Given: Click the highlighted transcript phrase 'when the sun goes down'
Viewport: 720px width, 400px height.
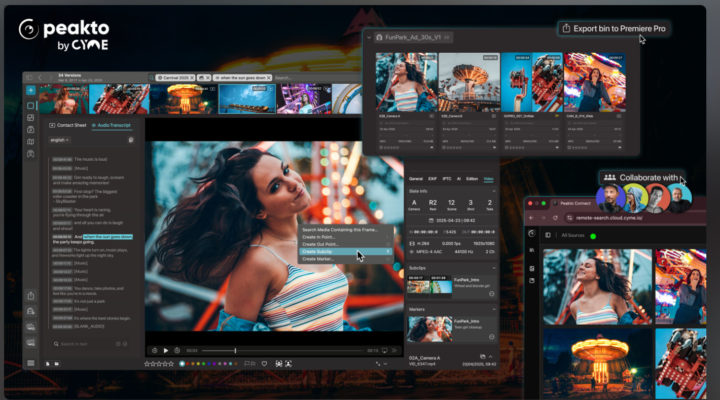Looking at the screenshot, I should pyautogui.click(x=108, y=237).
